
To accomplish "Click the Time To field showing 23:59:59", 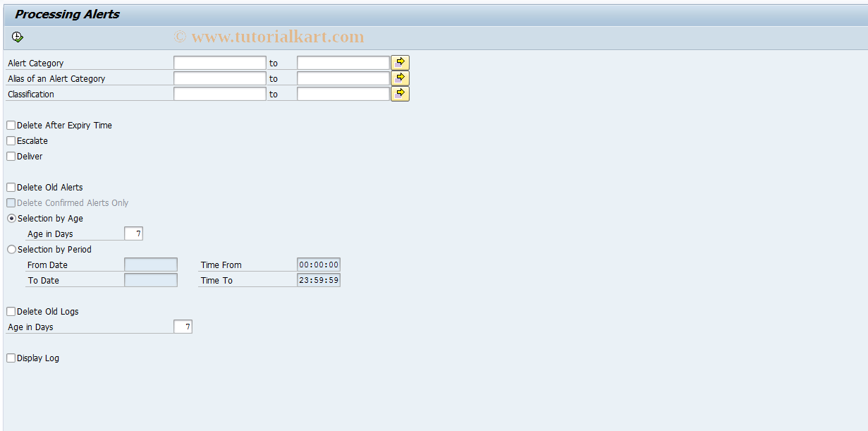I will point(319,280).
